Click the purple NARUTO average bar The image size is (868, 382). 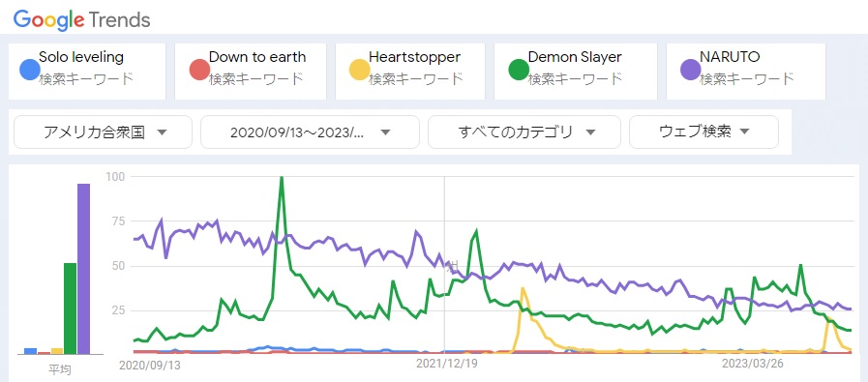pyautogui.click(x=83, y=269)
